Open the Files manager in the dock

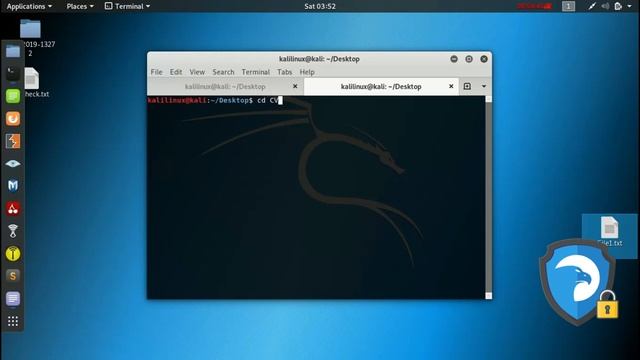(13, 51)
